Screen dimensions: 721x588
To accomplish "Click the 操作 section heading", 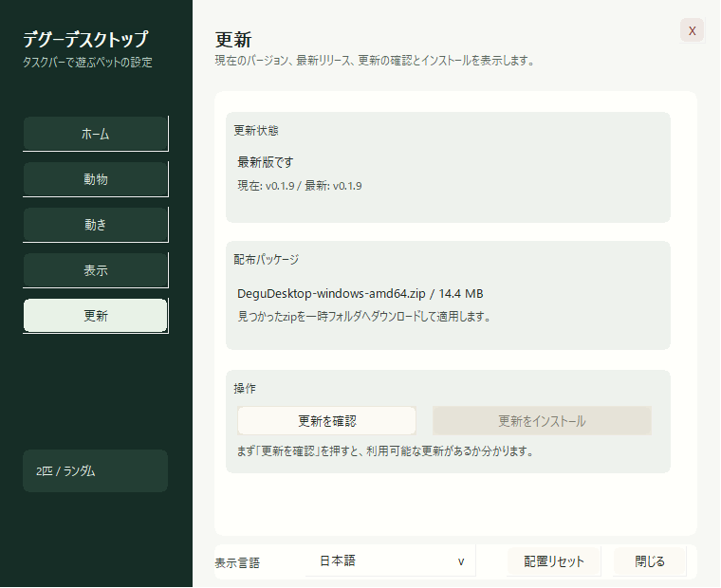I will [x=245, y=389].
